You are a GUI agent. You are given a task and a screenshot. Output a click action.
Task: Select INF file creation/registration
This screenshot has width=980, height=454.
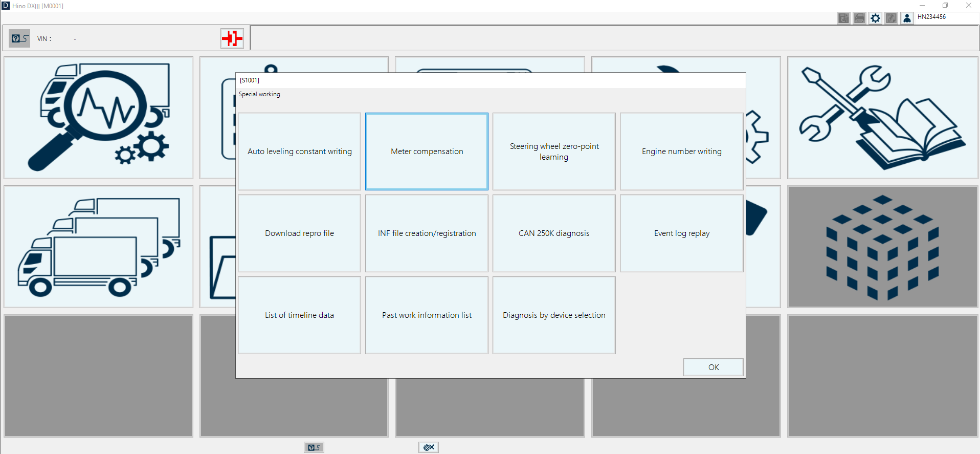click(x=427, y=233)
